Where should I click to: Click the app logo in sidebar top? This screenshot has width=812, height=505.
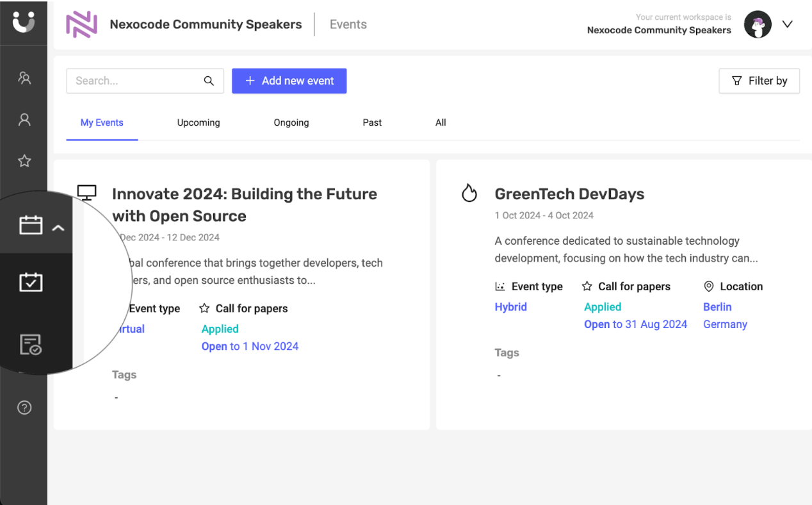pos(24,22)
